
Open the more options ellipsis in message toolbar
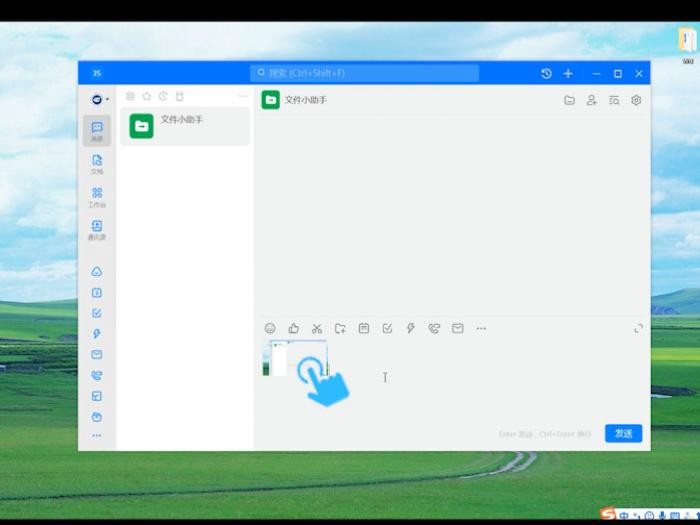coord(481,329)
